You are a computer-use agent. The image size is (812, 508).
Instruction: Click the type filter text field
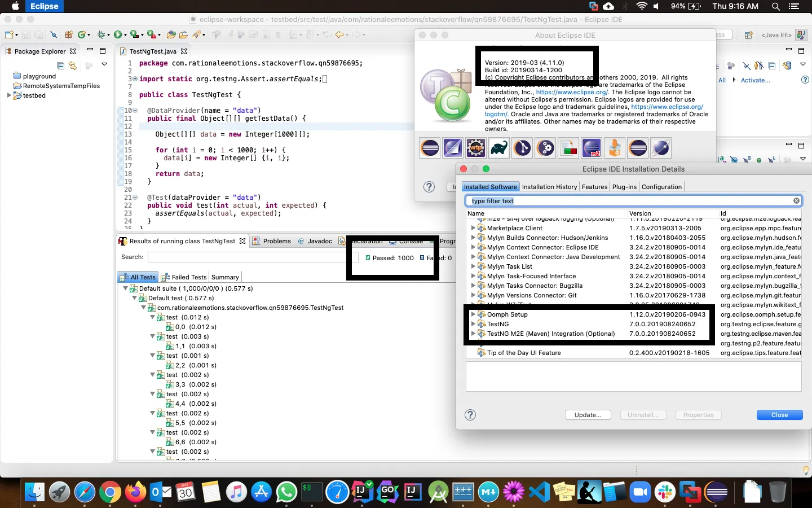(633, 201)
